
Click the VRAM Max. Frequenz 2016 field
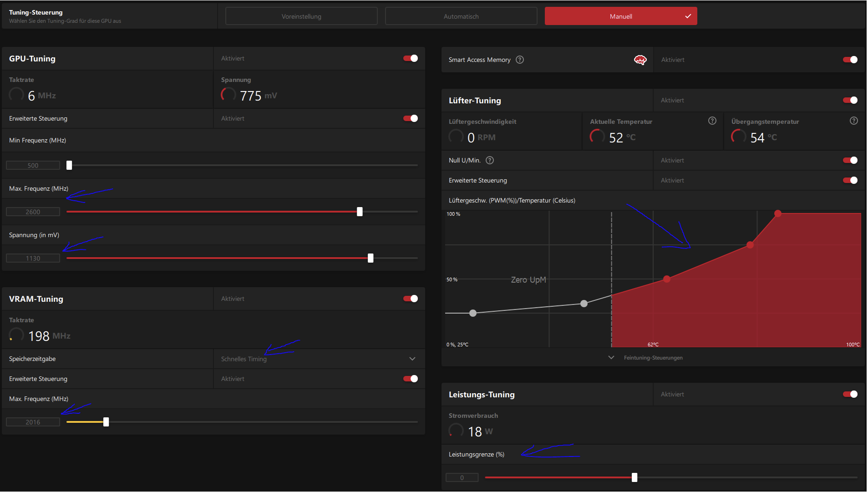pyautogui.click(x=33, y=422)
